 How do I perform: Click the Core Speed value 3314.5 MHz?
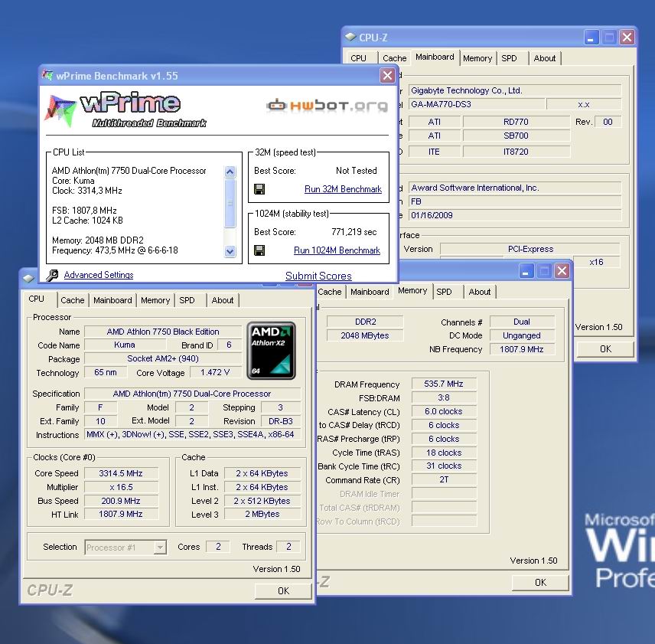click(x=121, y=473)
